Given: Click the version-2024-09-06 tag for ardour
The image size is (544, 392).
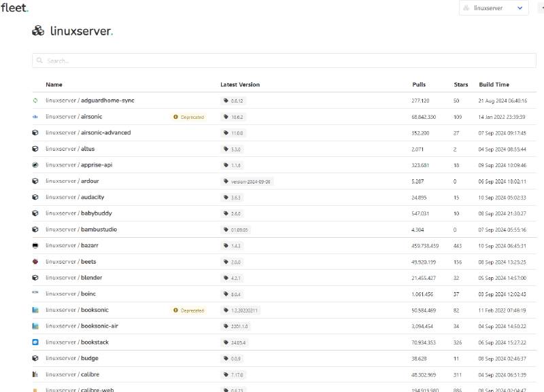Looking at the screenshot, I should [x=247, y=181].
